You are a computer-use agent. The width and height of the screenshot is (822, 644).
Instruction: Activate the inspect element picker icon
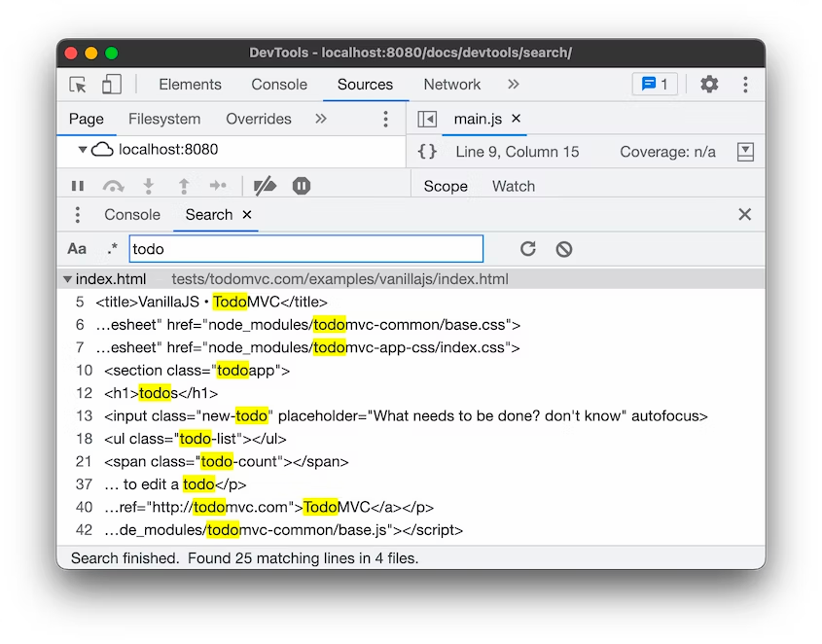tap(79, 85)
